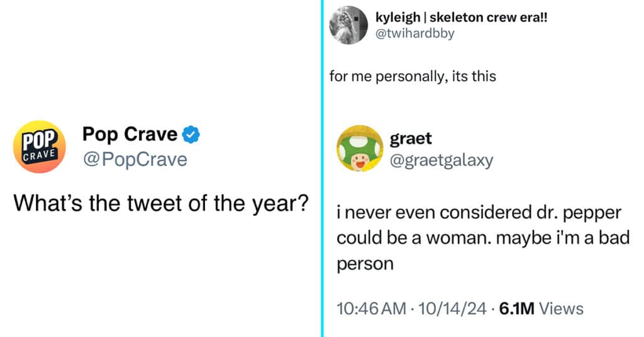Go to the @graetgalaxy handle

[x=441, y=160]
